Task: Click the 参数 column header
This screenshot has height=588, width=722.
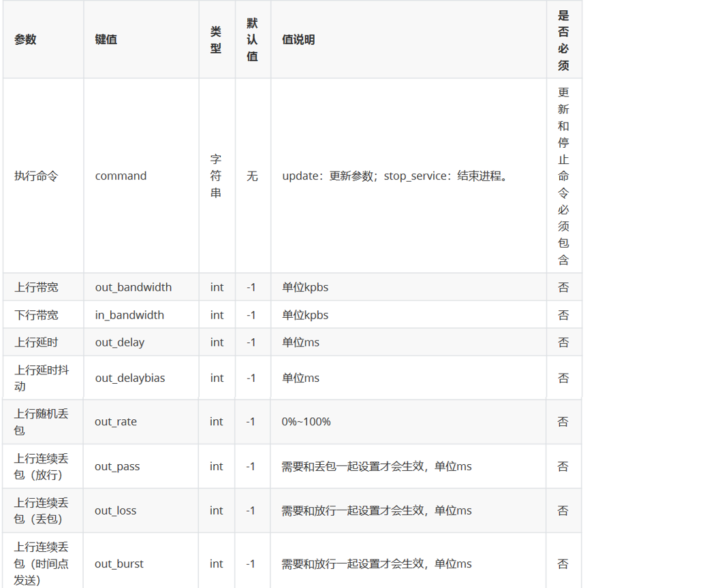Action: pyautogui.click(x=25, y=39)
